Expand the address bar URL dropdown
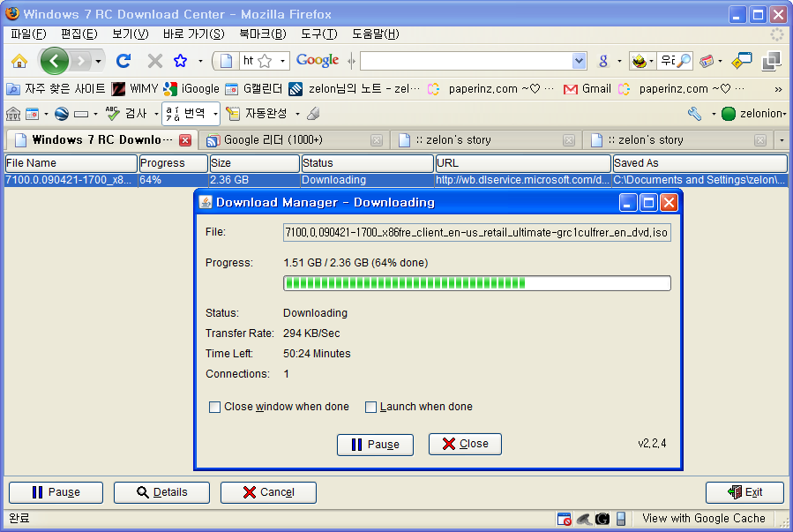Image resolution: width=793 pixels, height=532 pixels. (x=282, y=62)
